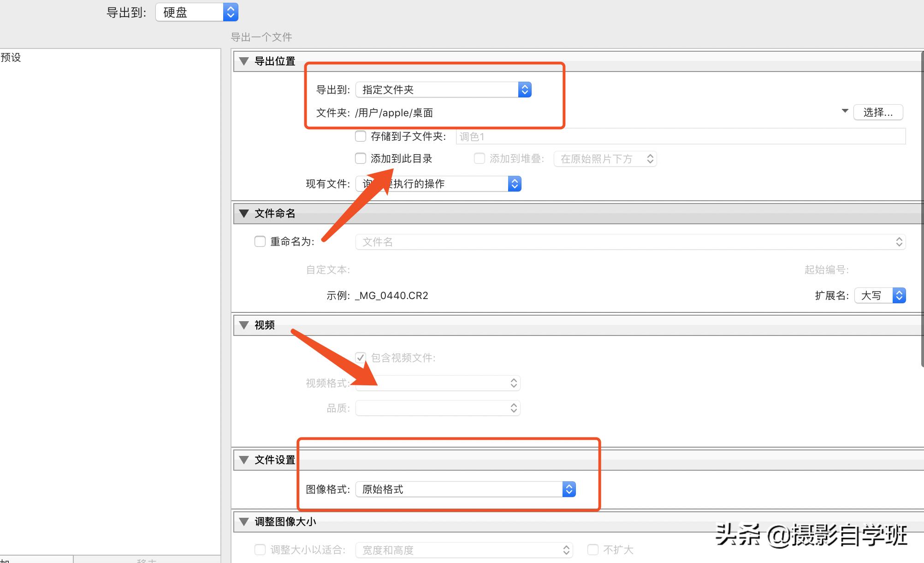Enable 存储到子文件夹 checkbox
This screenshot has width=924, height=563.
361,137
